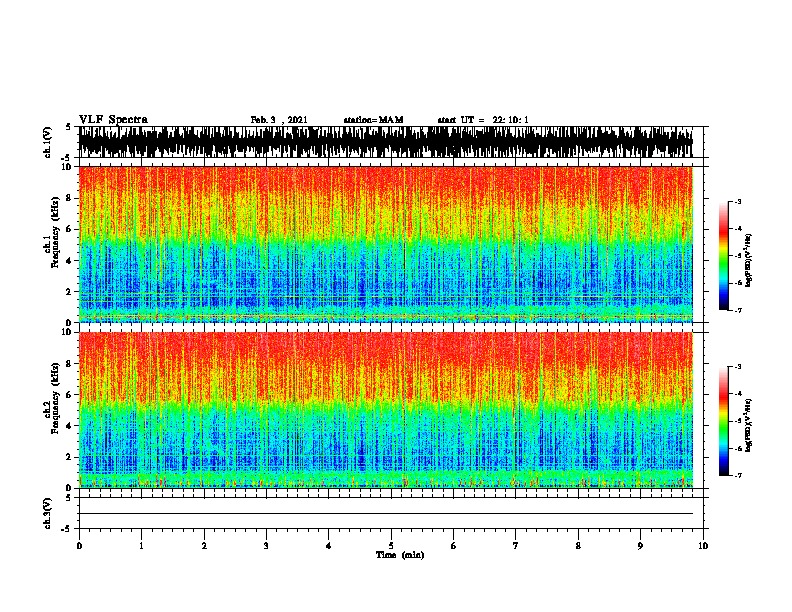Click the ch.3(V) axis label

[x=47, y=513]
